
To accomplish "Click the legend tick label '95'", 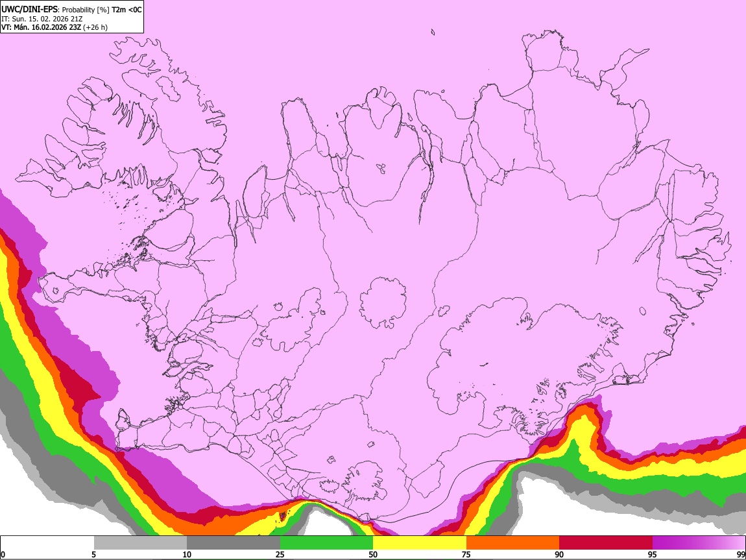I will pos(653,554).
